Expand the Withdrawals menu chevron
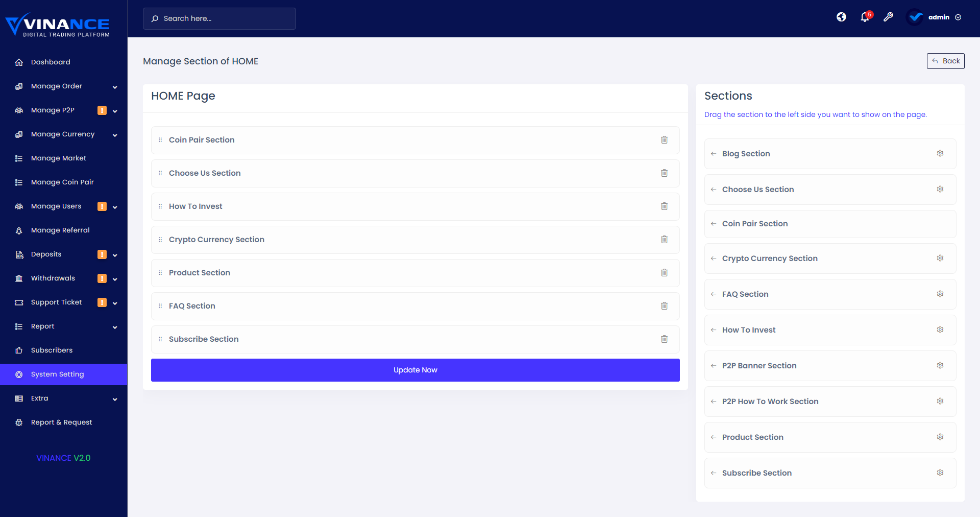This screenshot has width=980, height=517. (115, 279)
